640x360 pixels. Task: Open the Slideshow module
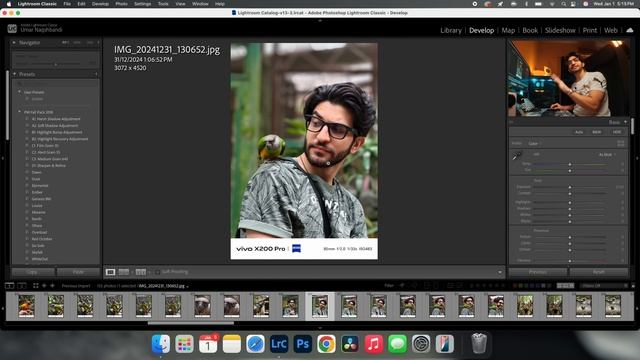(560, 30)
